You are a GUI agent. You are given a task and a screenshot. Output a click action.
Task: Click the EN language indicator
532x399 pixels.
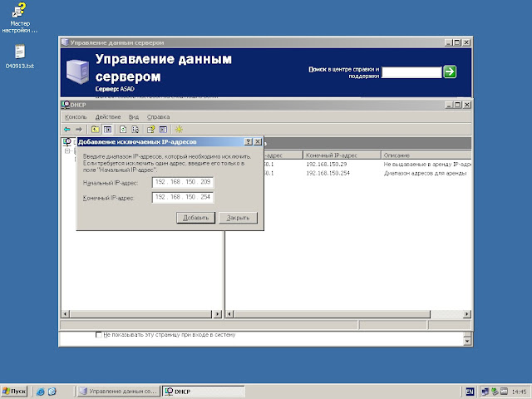[x=470, y=392]
